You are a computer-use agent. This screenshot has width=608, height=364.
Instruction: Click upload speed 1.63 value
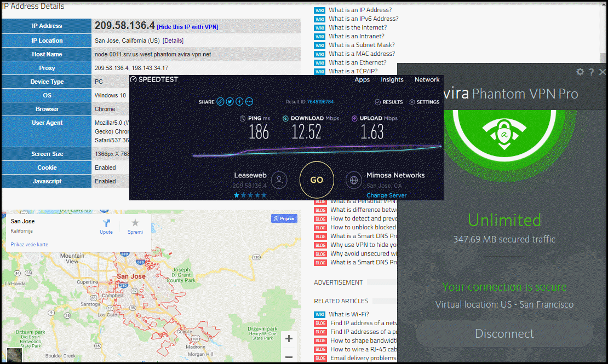(x=372, y=132)
